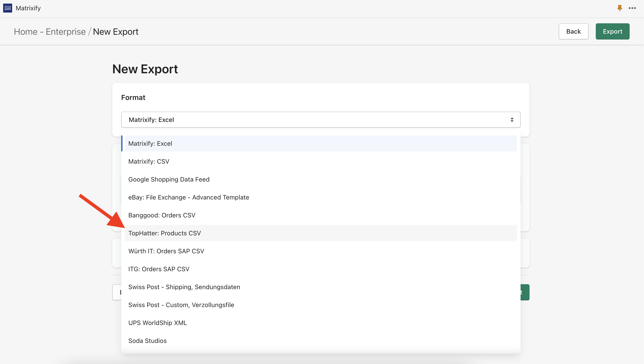Click the green Export button
The height and width of the screenshot is (364, 644).
pos(612,31)
